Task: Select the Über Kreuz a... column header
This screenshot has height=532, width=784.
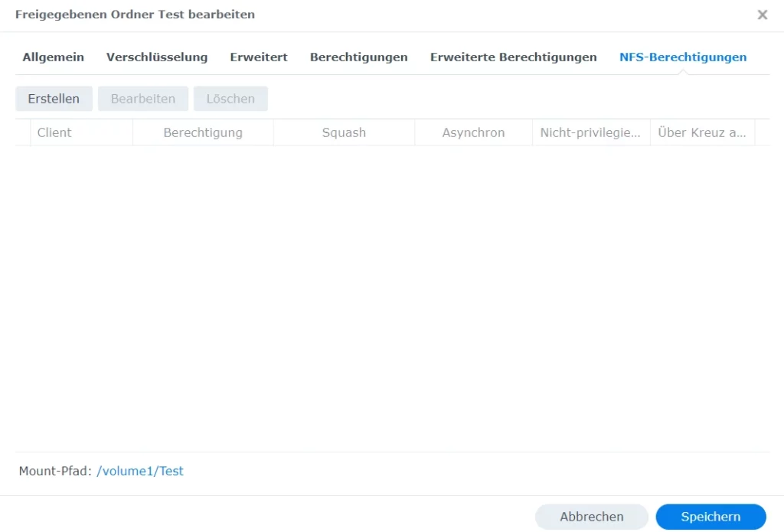Action: point(701,132)
